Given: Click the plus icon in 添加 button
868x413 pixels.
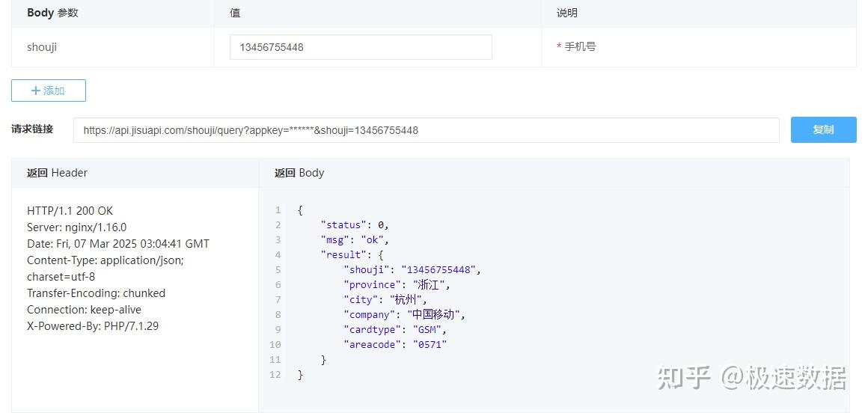Looking at the screenshot, I should [x=35, y=91].
